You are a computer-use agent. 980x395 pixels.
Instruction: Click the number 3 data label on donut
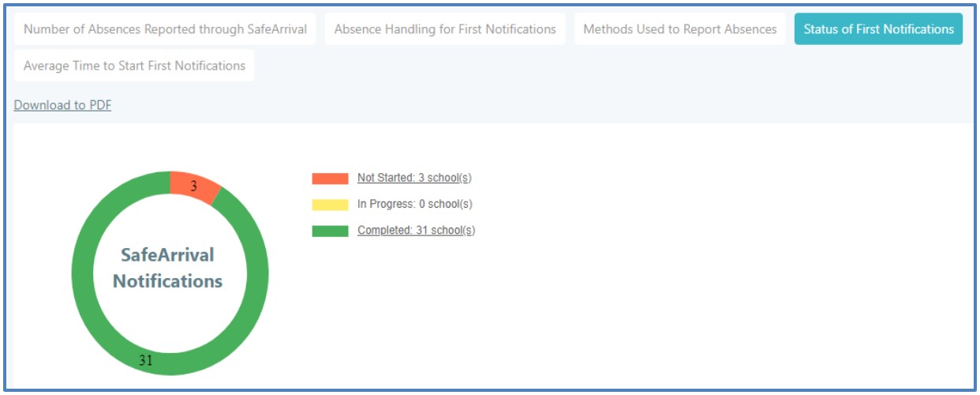click(193, 186)
